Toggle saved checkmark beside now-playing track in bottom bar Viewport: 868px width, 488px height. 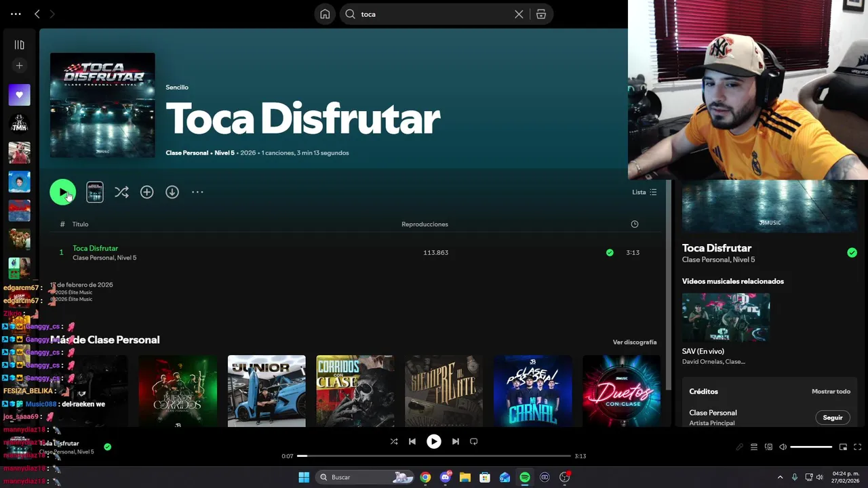[107, 447]
